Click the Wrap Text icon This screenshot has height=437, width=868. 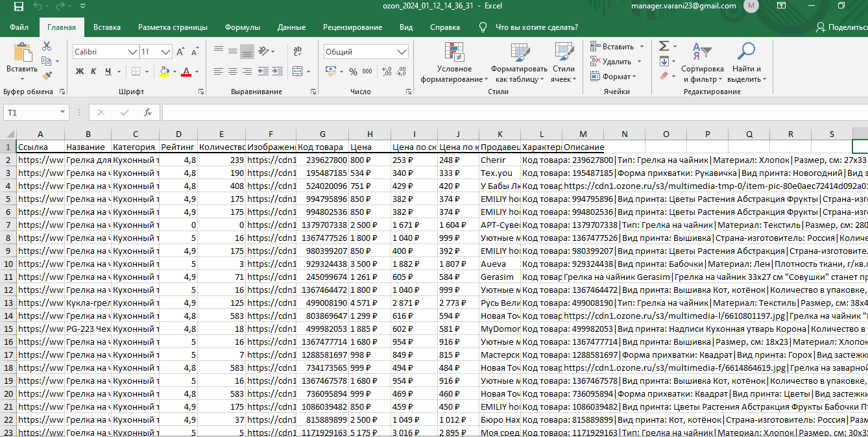tap(298, 52)
